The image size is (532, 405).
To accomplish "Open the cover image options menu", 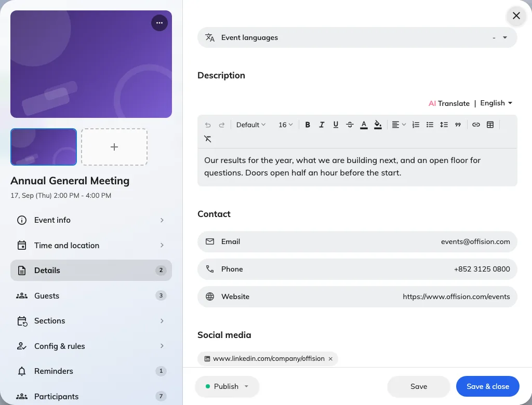I will tap(159, 23).
